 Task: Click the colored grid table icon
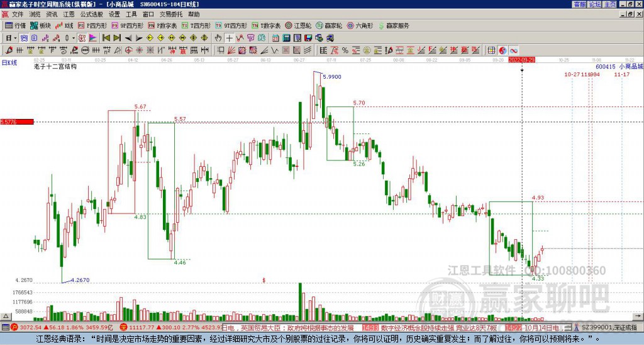tap(491, 50)
